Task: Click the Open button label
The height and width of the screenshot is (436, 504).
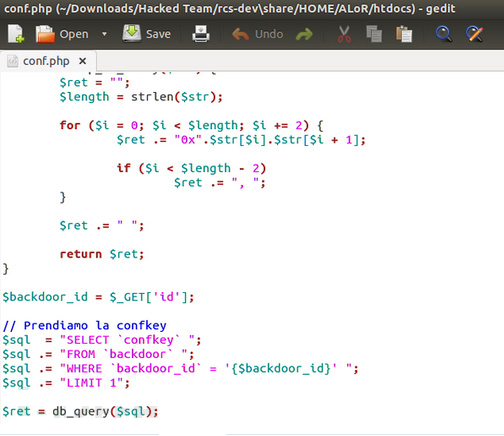Action: coord(74,34)
